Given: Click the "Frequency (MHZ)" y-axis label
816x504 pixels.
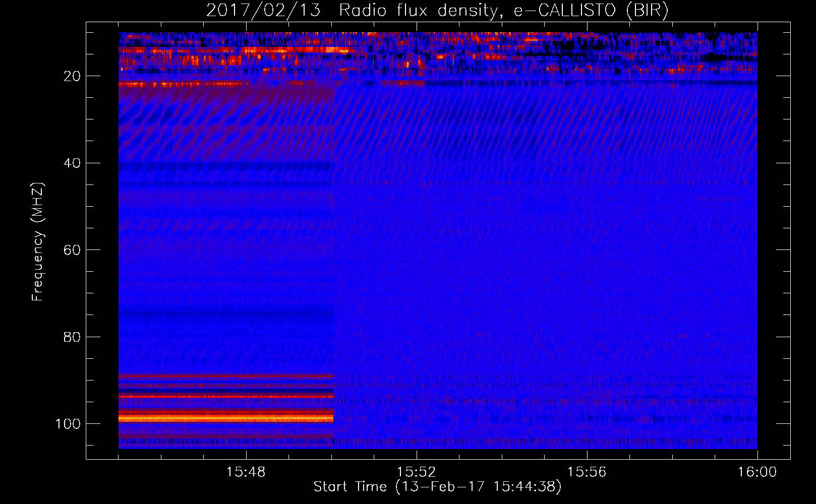Looking at the screenshot, I should [x=38, y=242].
